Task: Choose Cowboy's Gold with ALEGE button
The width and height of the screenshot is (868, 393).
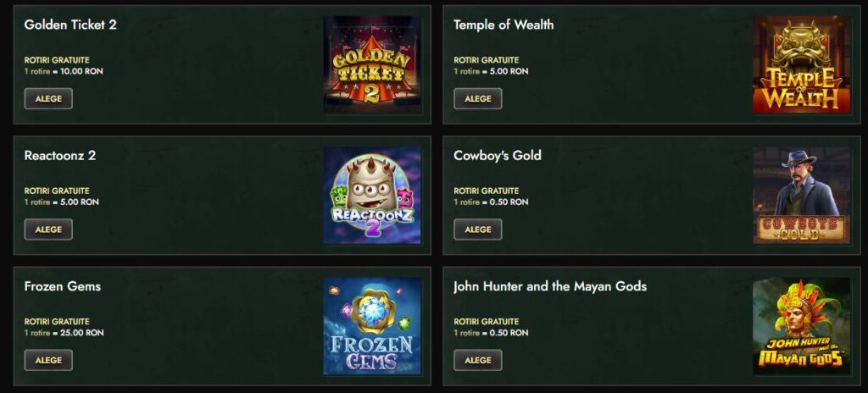Action: pyautogui.click(x=478, y=230)
